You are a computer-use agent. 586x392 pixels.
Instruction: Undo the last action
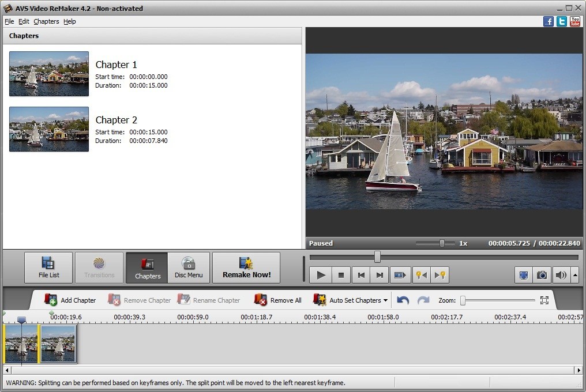point(403,300)
